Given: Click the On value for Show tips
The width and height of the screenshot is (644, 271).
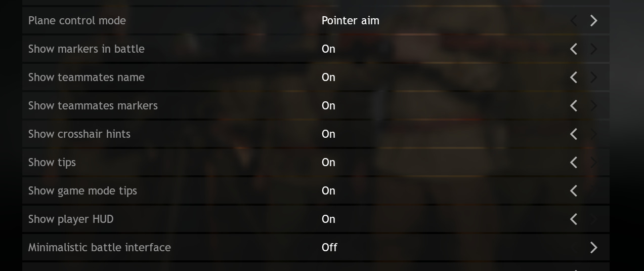Looking at the screenshot, I should click(x=328, y=163).
